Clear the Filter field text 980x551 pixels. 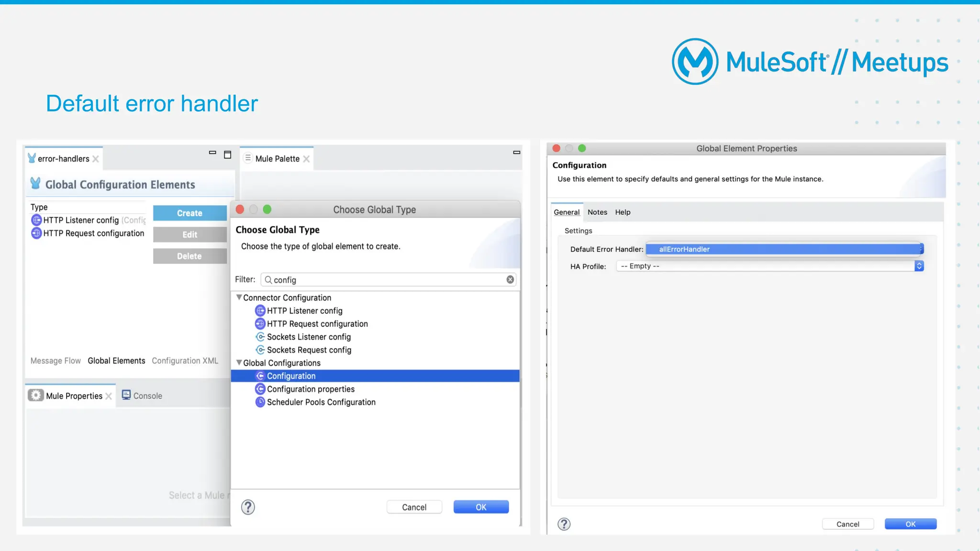click(x=510, y=279)
